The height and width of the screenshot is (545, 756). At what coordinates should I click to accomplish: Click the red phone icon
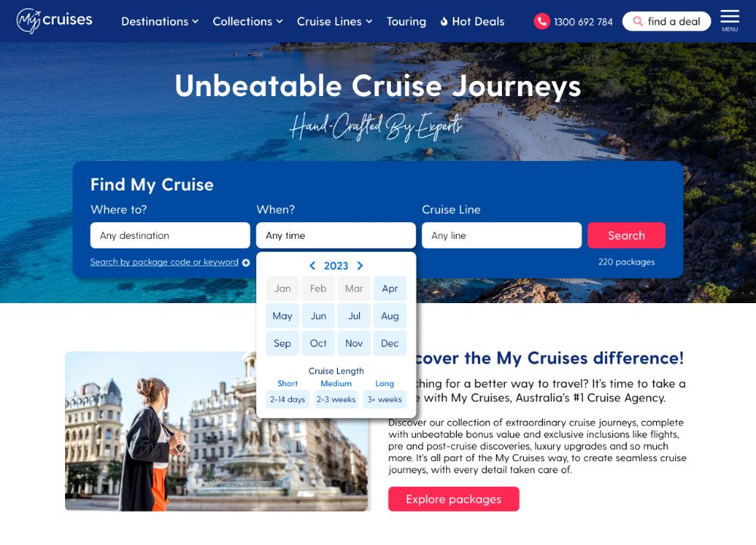tap(541, 21)
